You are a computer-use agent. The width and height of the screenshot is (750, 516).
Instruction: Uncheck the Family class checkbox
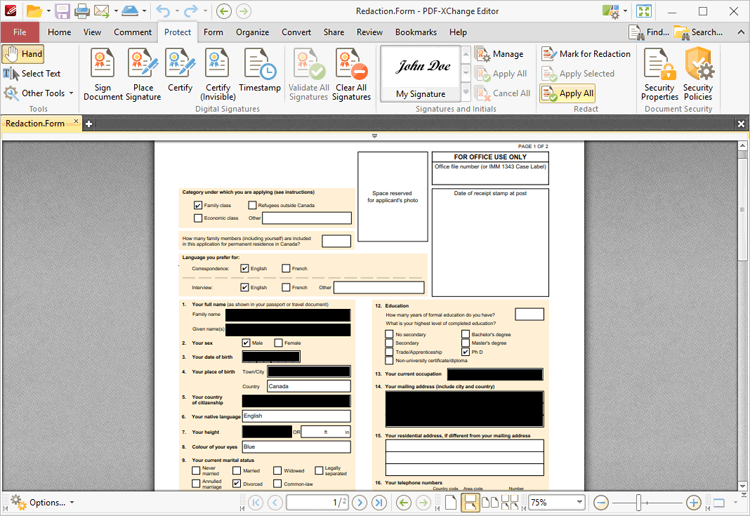198,205
